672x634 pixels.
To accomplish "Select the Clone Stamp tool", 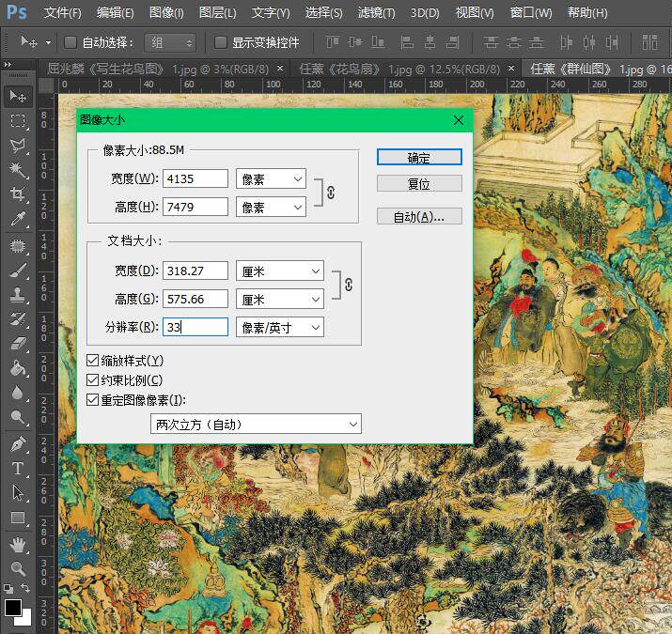I will pos(18,295).
